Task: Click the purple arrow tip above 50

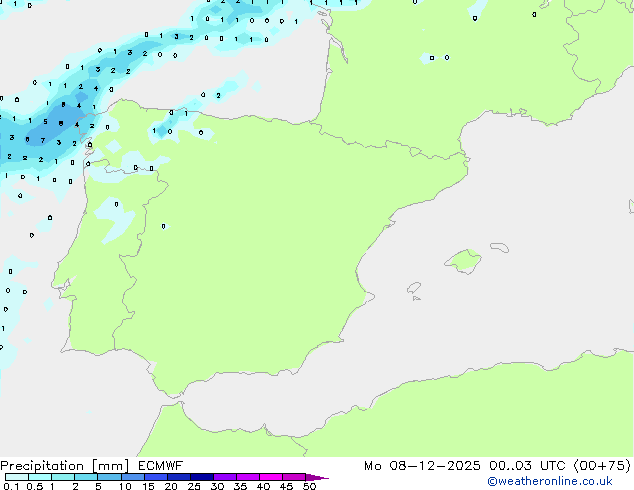Action: pos(317,477)
